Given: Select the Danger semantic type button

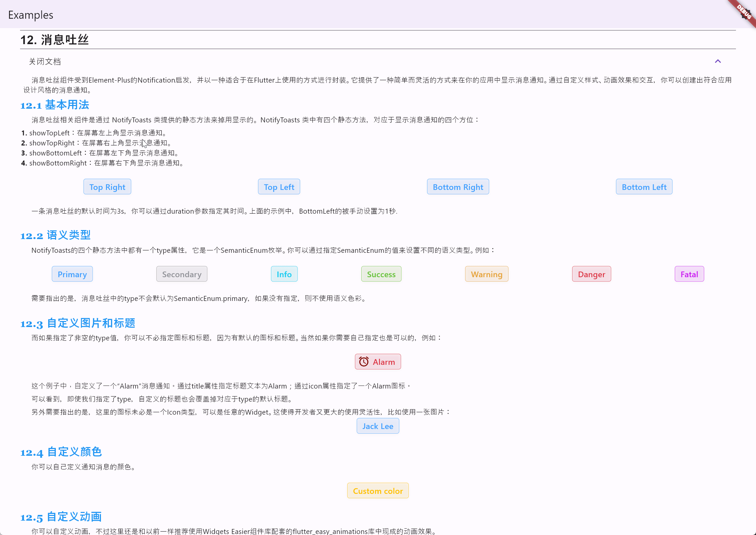Looking at the screenshot, I should pos(591,274).
